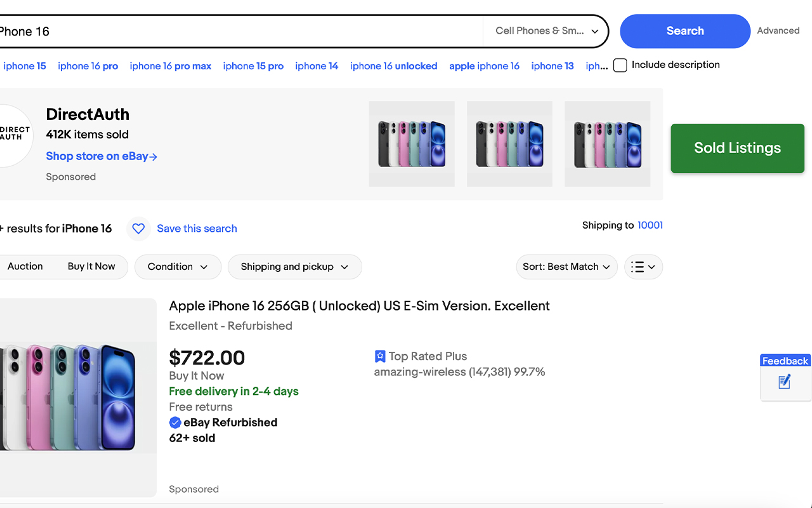Screen dimensions: 812x508
Task: Click the heart icon to save search
Action: (138, 229)
